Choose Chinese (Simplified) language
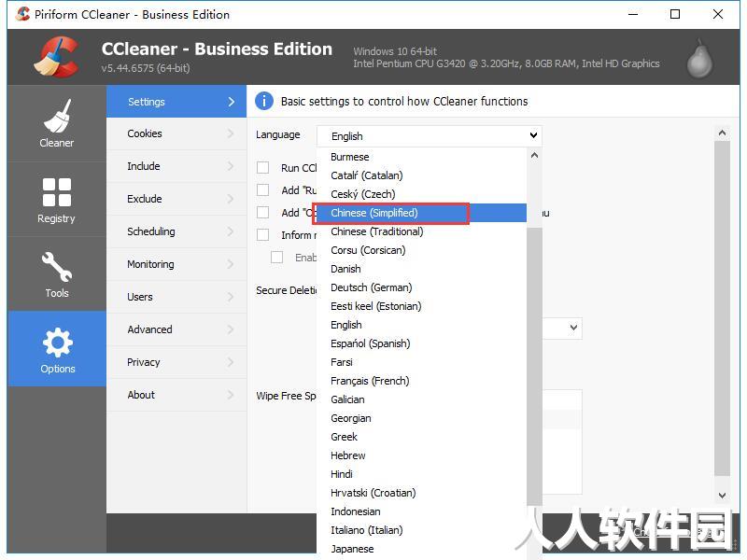This screenshot has height=560, width=747. click(422, 213)
